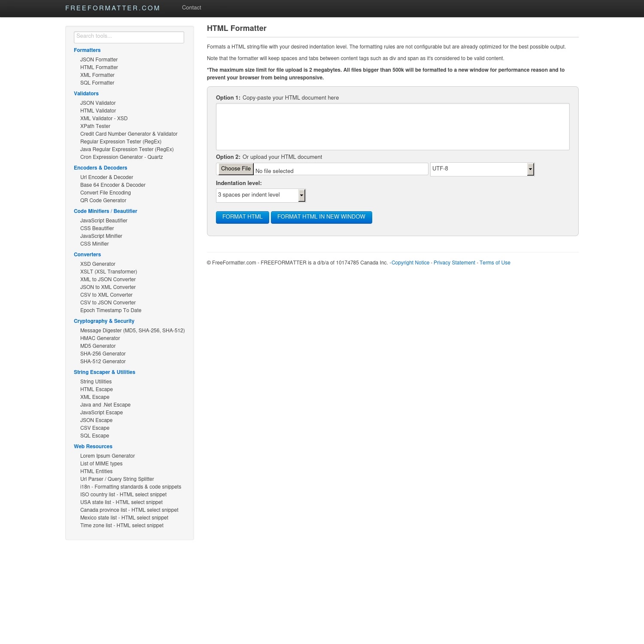This screenshot has width=644, height=644.
Task: Click the Choose File button
Action: (236, 169)
